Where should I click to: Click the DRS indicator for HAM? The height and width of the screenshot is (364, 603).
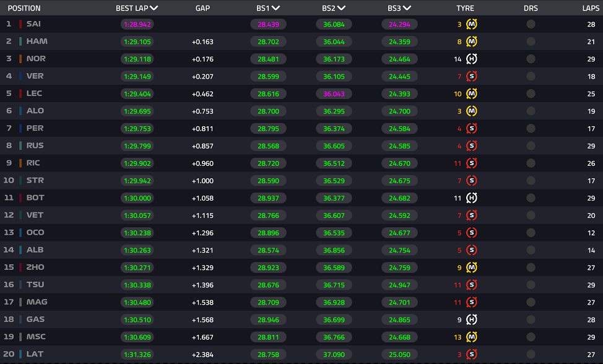coord(531,41)
